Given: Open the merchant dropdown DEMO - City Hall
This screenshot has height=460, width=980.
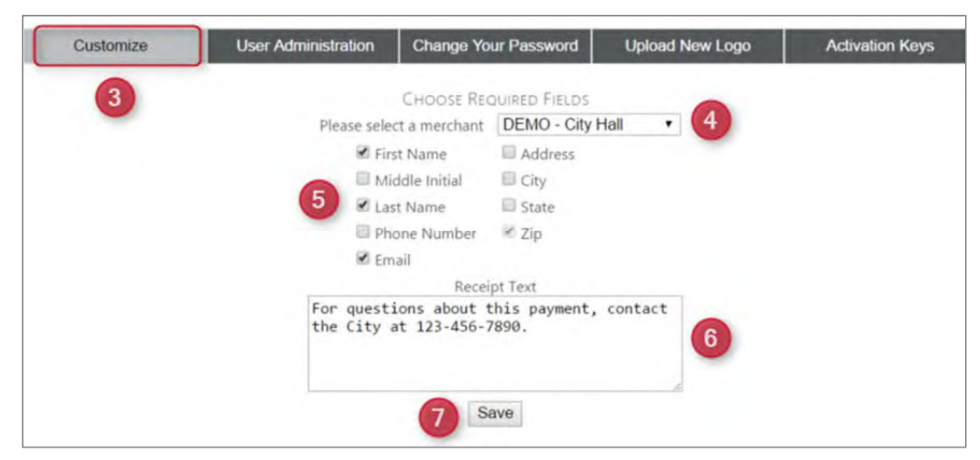Looking at the screenshot, I should pos(588,124).
